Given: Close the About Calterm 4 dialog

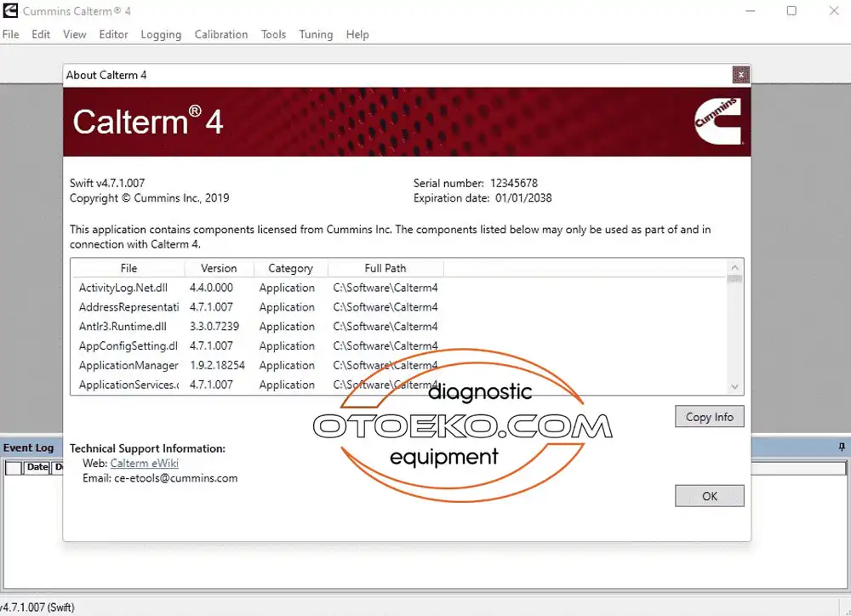Looking at the screenshot, I should click(741, 75).
